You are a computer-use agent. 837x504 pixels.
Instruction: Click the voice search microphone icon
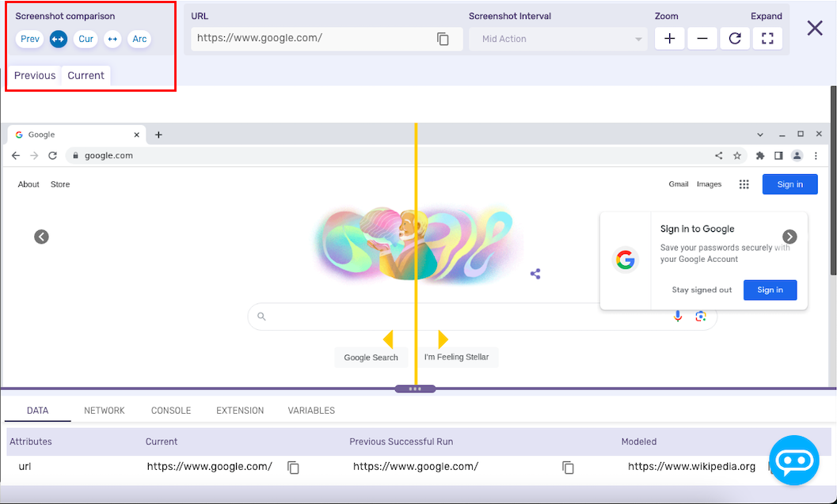(x=678, y=316)
